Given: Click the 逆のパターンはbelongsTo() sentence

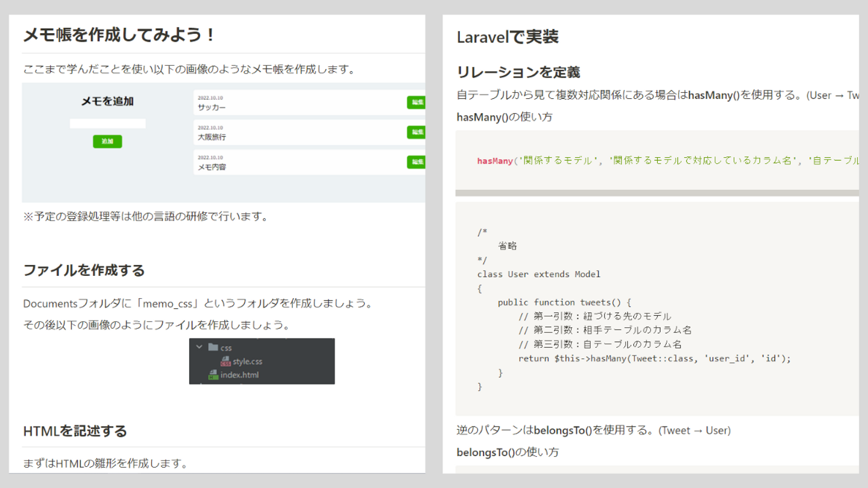Looking at the screenshot, I should click(x=594, y=430).
